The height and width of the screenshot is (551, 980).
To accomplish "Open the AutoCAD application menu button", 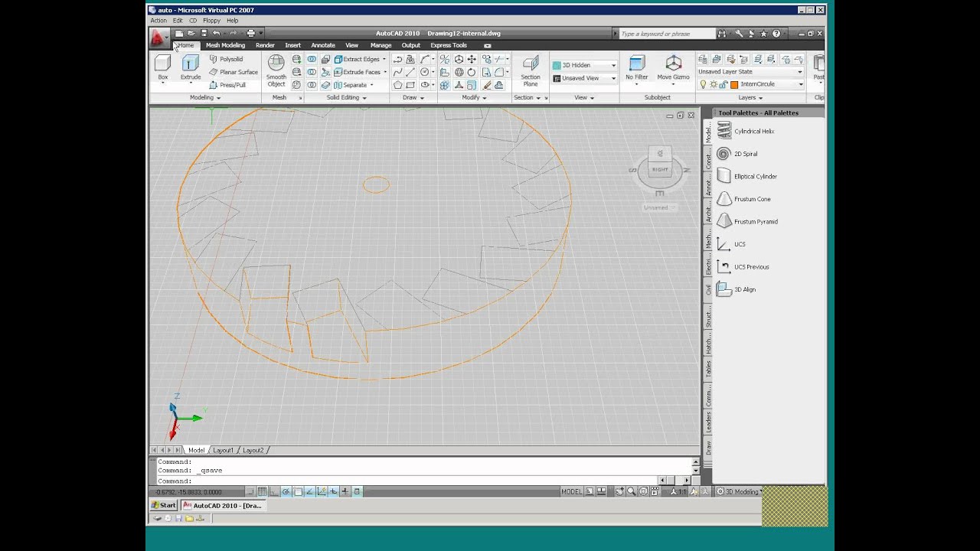I will point(158,37).
